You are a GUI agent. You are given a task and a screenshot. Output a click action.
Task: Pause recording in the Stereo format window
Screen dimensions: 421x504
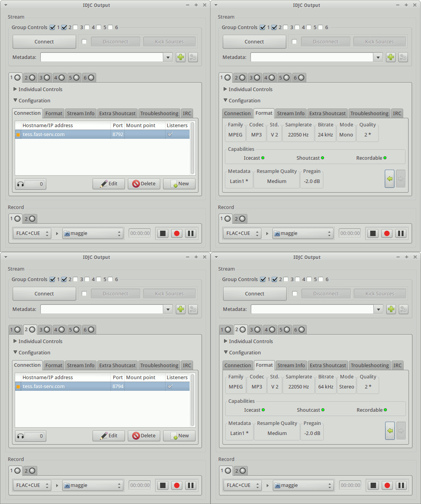pos(401,485)
